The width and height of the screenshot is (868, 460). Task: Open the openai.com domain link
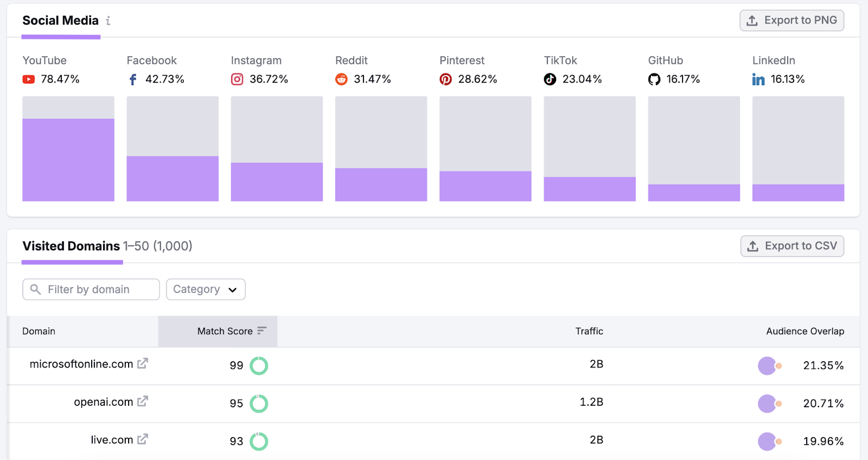click(104, 402)
